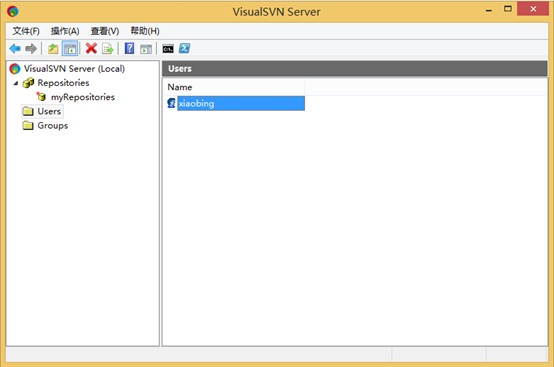Click the Forward arrow in toolbar
The width and height of the screenshot is (554, 367).
pyautogui.click(x=31, y=48)
